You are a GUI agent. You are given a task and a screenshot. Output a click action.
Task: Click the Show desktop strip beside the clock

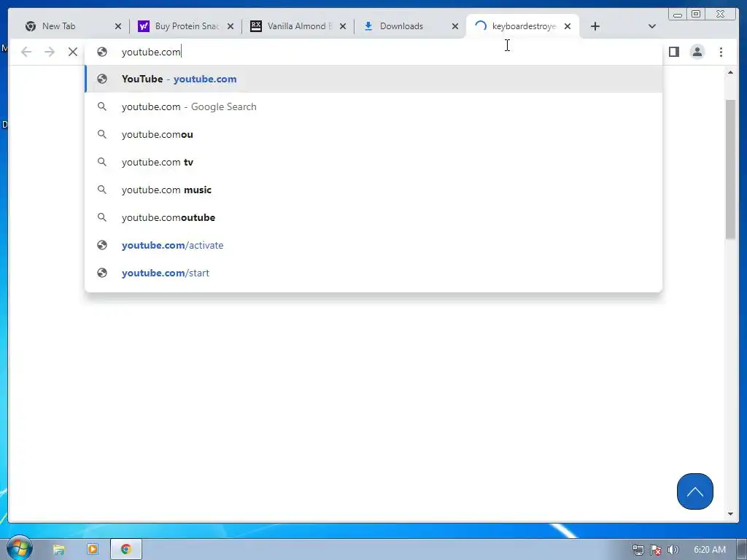[x=742, y=550]
